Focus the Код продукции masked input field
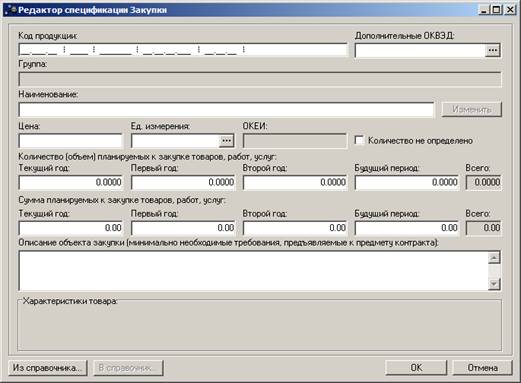Image resolution: width=521 pixels, height=383 pixels. [183, 50]
